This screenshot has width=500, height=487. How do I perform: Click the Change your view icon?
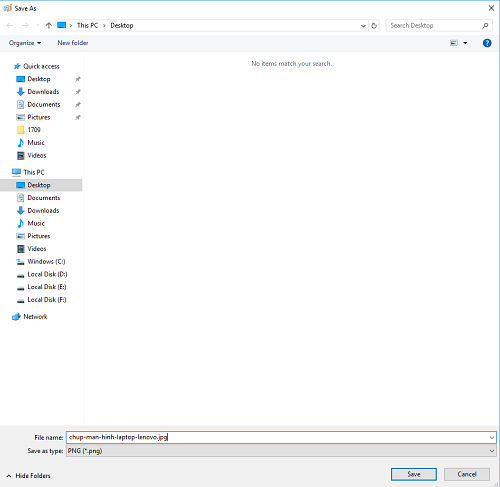[x=454, y=43]
